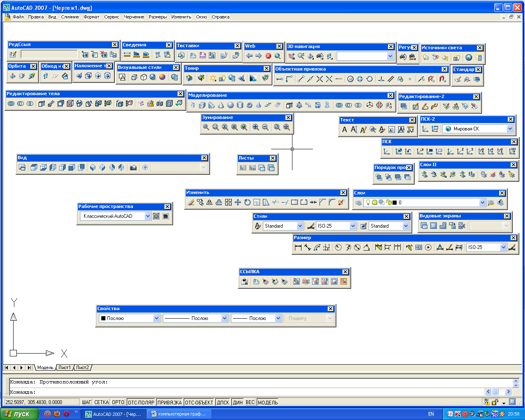Click Zoom In in Зумирование toolbar

(256, 128)
